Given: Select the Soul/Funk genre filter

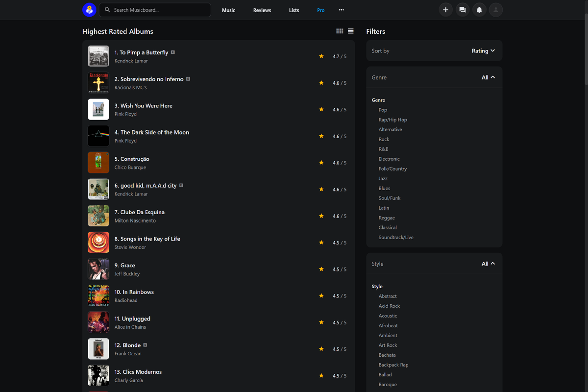Looking at the screenshot, I should [390, 198].
